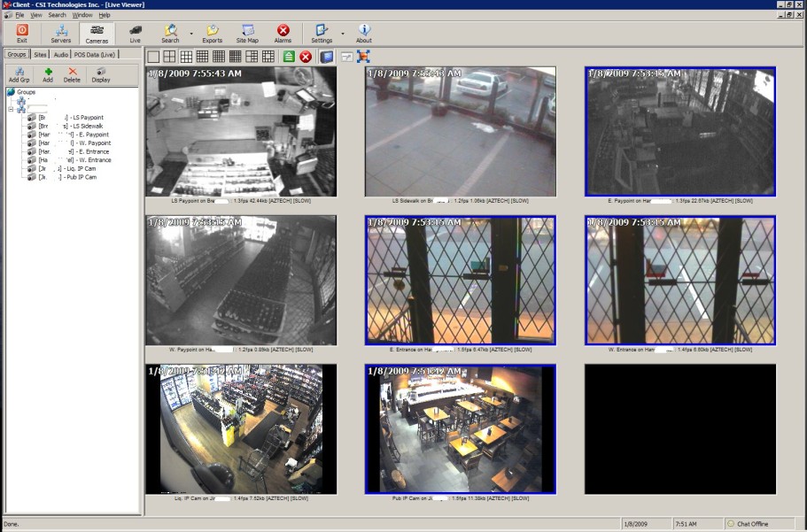Collapse the expanded group tree node
807x532 pixels.
[x=11, y=109]
